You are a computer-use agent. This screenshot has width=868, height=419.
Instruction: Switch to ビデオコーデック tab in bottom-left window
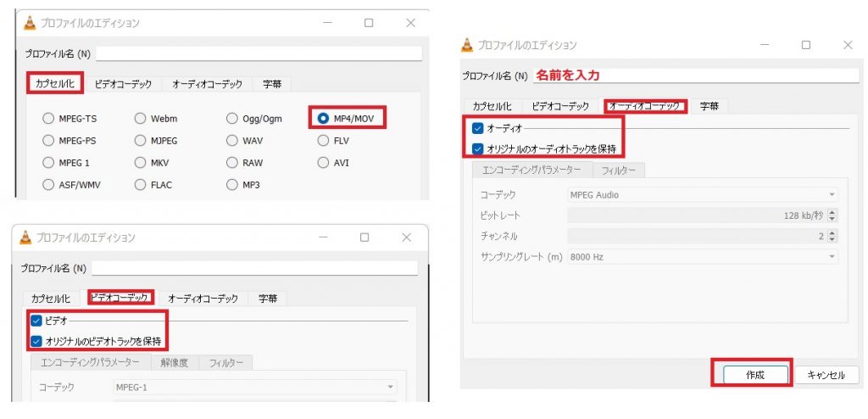point(121,299)
